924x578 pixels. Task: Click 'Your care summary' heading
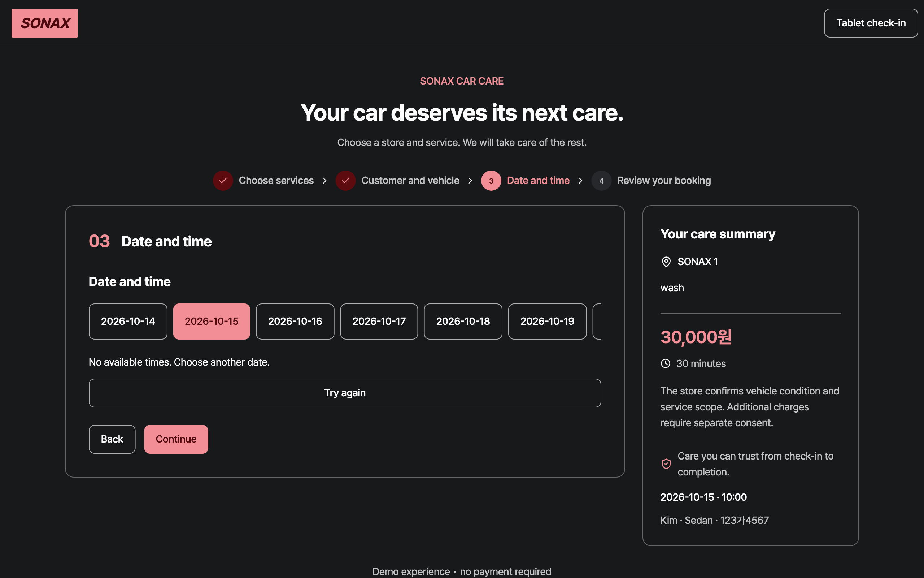click(x=718, y=234)
